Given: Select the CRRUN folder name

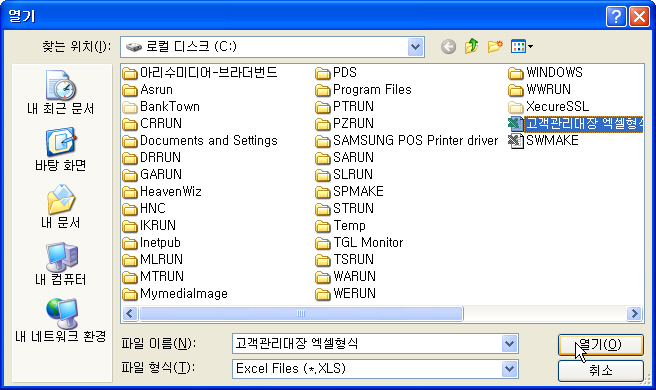Looking at the screenshot, I should point(161,124).
